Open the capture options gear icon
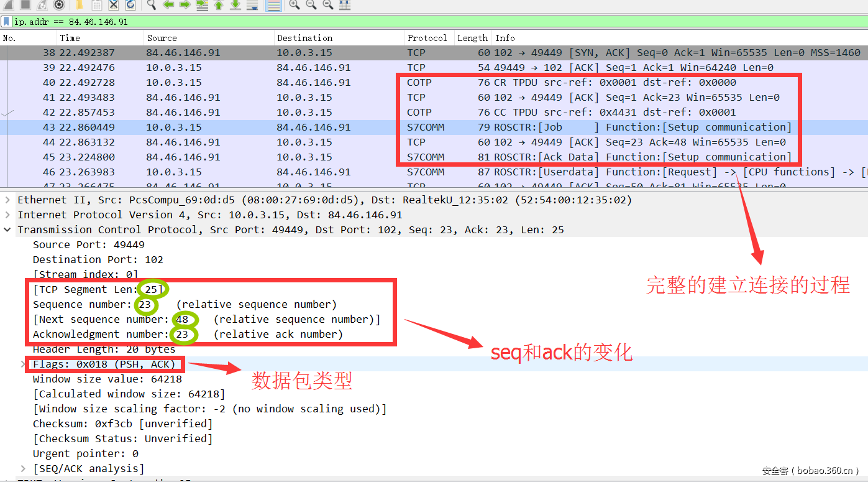The height and width of the screenshot is (482, 868). (59, 6)
